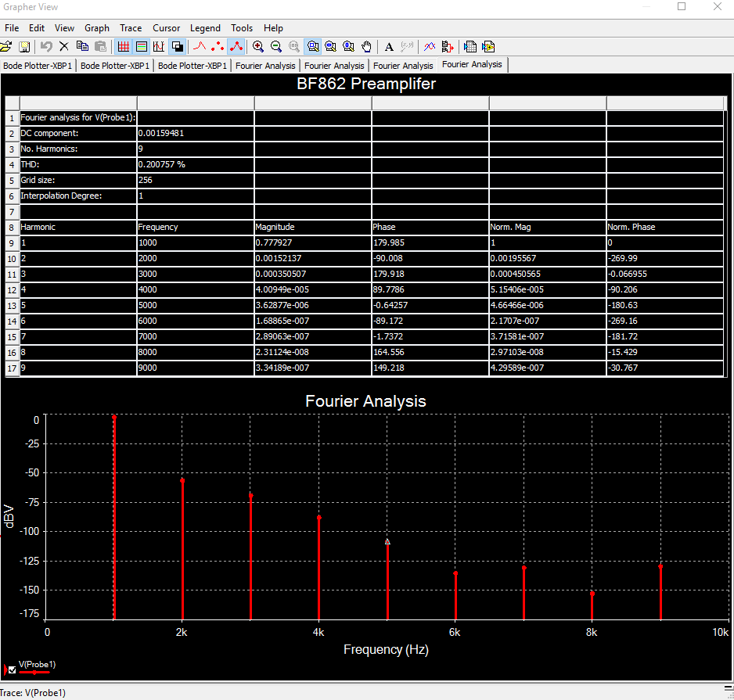Click the Zoom 100% icon

click(x=294, y=46)
